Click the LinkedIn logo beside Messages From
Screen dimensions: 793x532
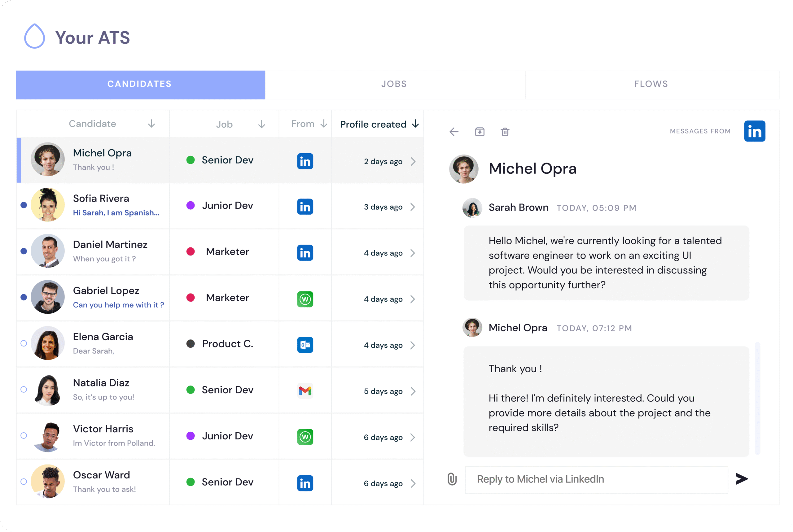(x=754, y=131)
